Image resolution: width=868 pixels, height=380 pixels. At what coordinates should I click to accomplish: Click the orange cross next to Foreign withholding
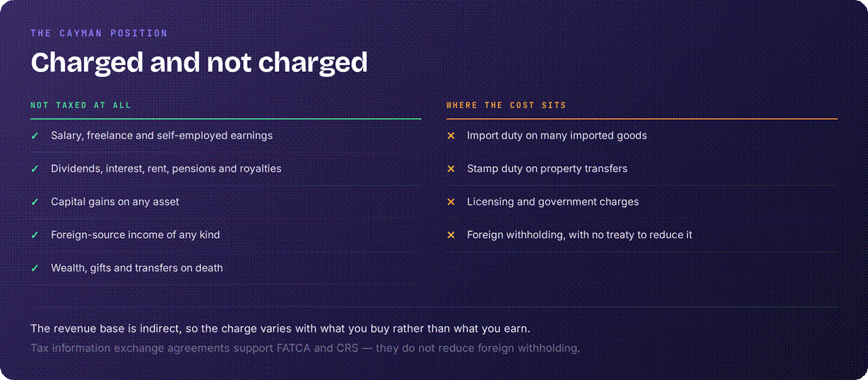click(451, 235)
